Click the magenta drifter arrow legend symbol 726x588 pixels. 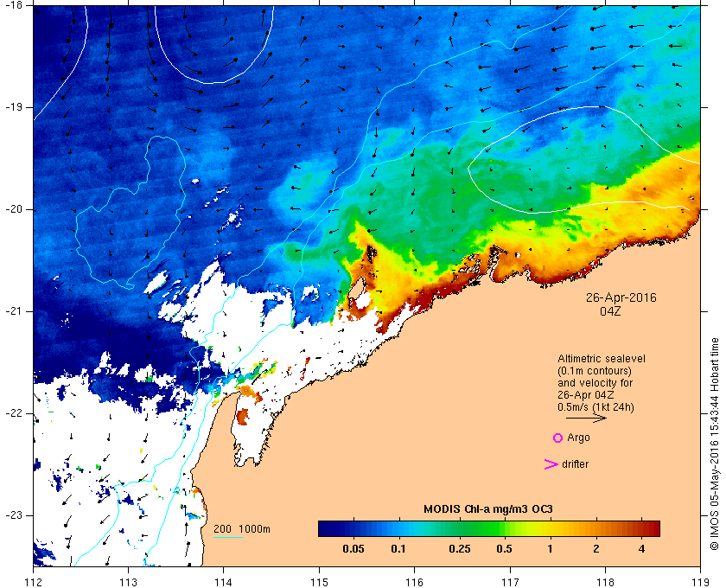(x=551, y=464)
